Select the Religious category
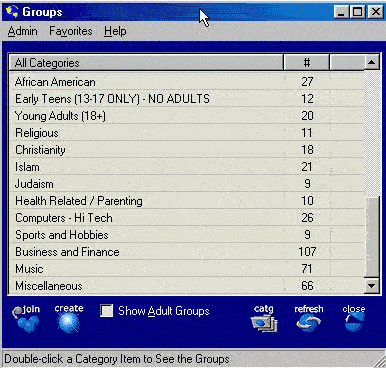This screenshot has height=368, width=386. 187,133
